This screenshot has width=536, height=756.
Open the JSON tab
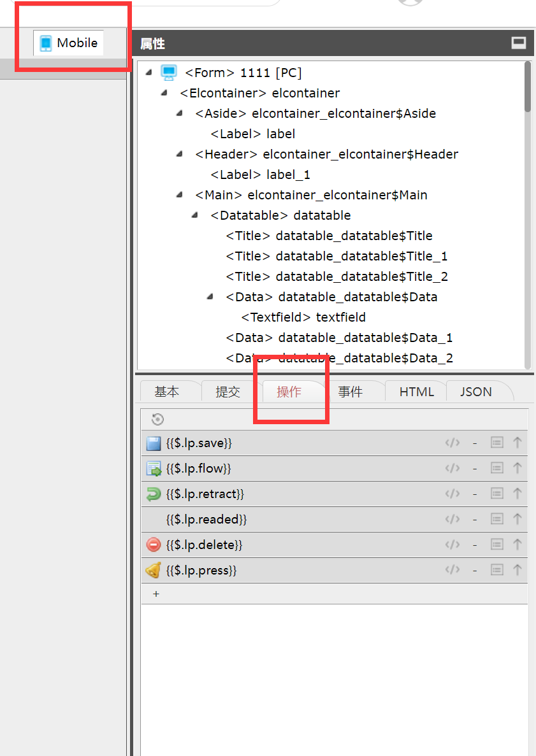click(x=476, y=392)
